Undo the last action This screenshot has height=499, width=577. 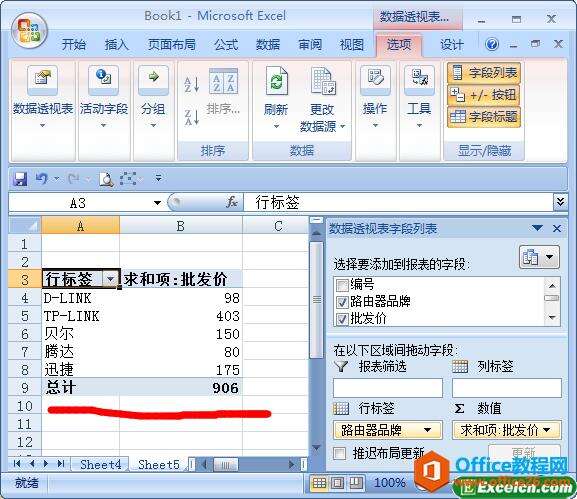(42, 179)
